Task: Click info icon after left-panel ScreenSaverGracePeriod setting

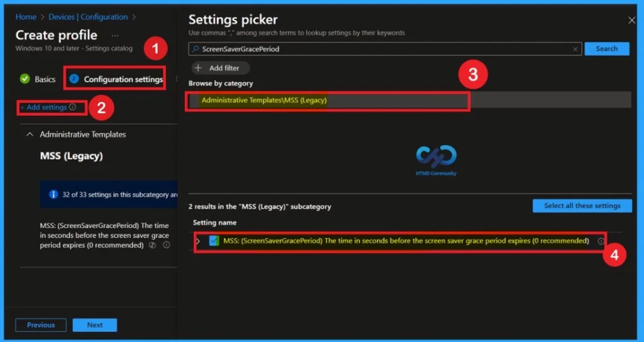Action: [x=166, y=245]
